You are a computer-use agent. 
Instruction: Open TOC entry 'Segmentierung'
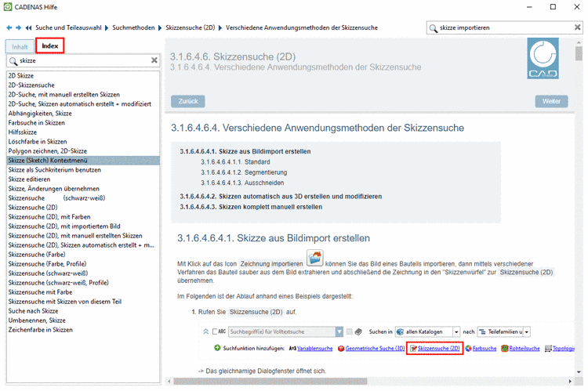(x=244, y=172)
